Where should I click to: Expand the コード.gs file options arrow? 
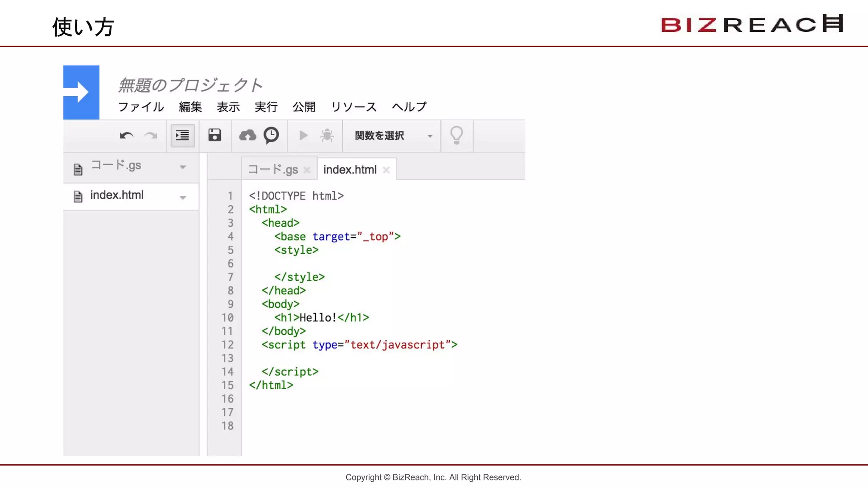[x=183, y=167]
